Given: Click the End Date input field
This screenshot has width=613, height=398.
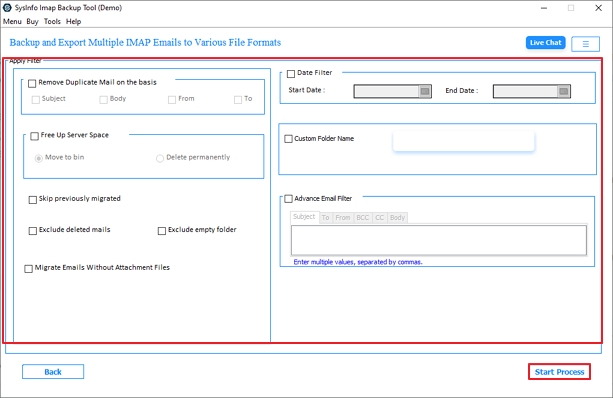Looking at the screenshot, I should [525, 91].
